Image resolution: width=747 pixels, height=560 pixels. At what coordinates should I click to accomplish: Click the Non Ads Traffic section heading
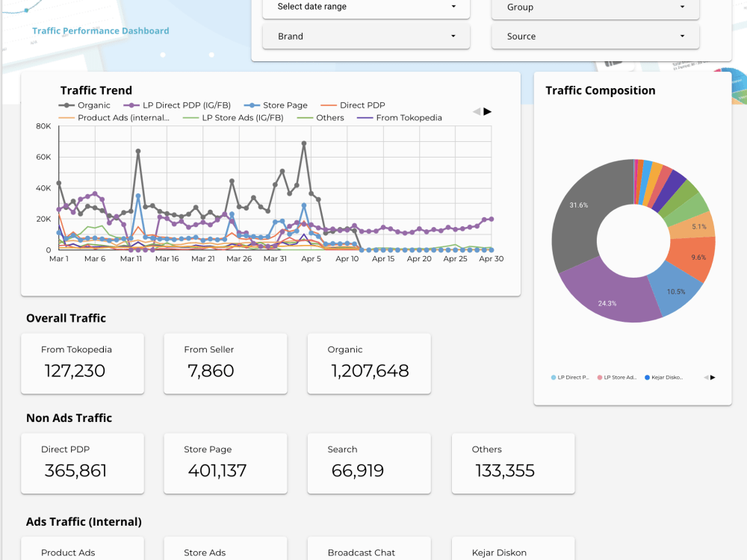tap(69, 417)
